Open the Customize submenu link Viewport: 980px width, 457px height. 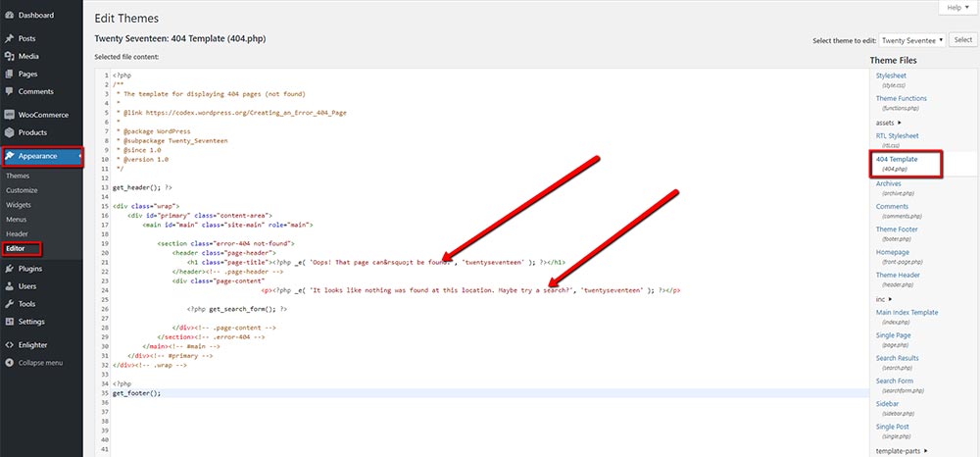click(x=22, y=190)
